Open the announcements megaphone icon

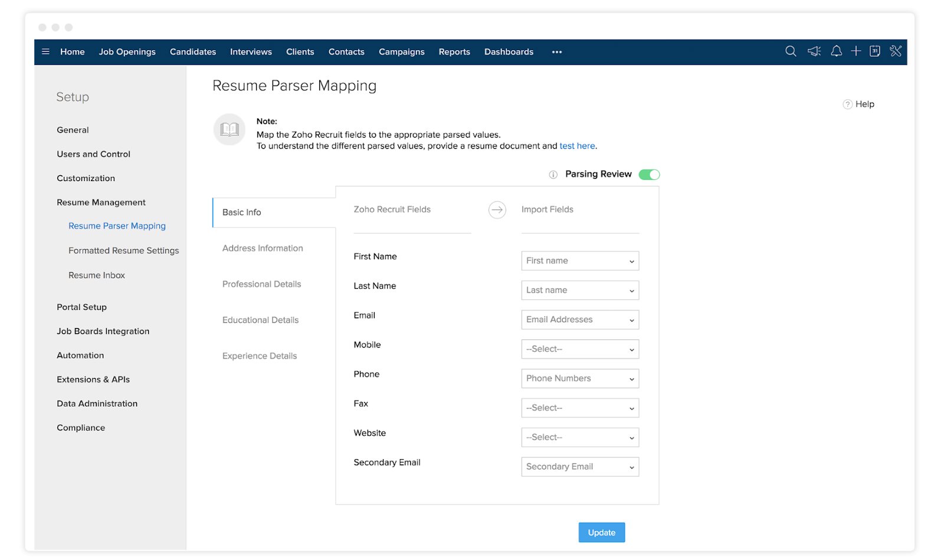[x=814, y=51]
